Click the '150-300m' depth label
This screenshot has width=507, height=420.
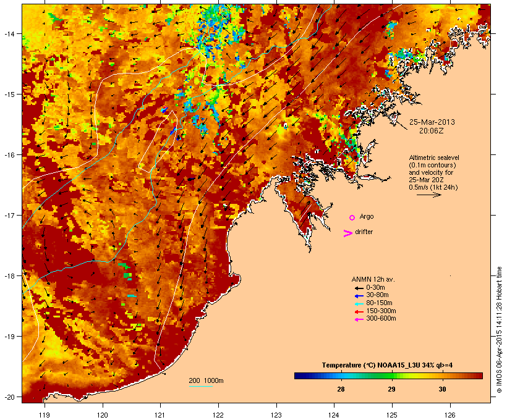(381, 311)
